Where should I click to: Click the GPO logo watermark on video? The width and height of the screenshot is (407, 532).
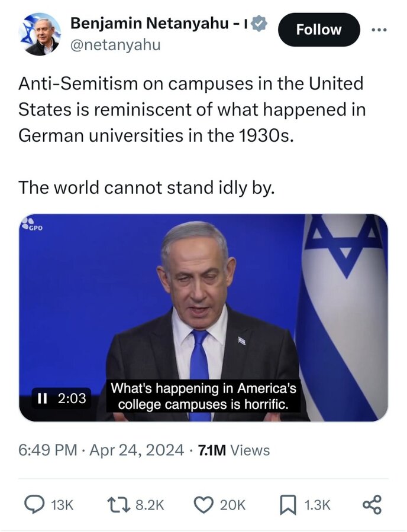coord(33,223)
